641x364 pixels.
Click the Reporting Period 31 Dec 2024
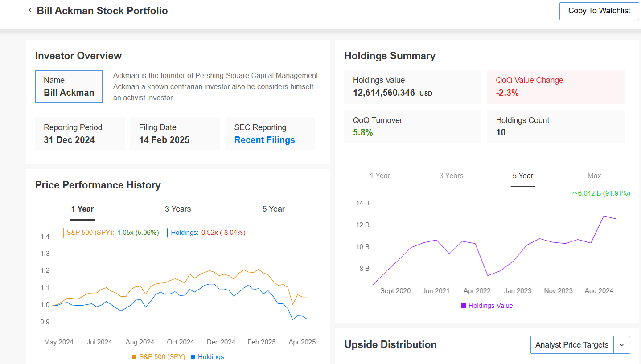80,134
